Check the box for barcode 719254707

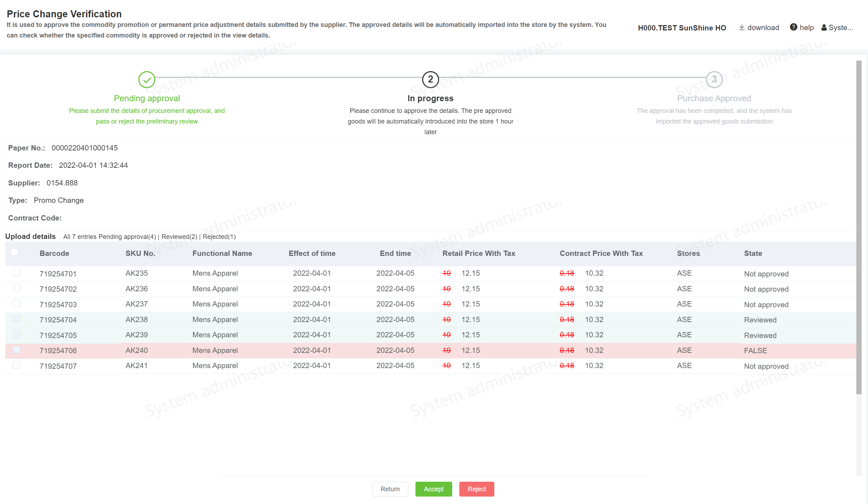[16, 365]
